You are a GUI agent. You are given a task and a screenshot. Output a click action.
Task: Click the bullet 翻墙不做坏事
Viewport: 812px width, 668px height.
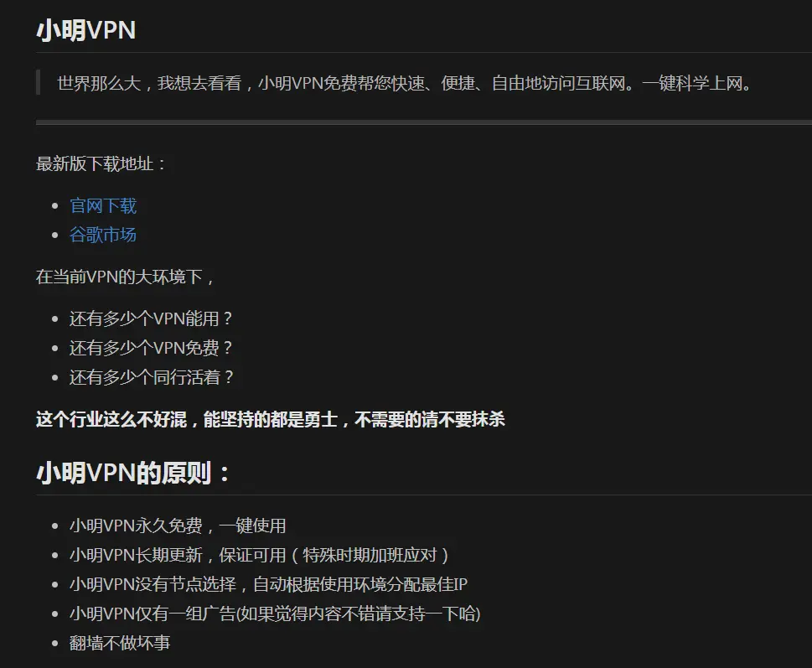tap(120, 643)
